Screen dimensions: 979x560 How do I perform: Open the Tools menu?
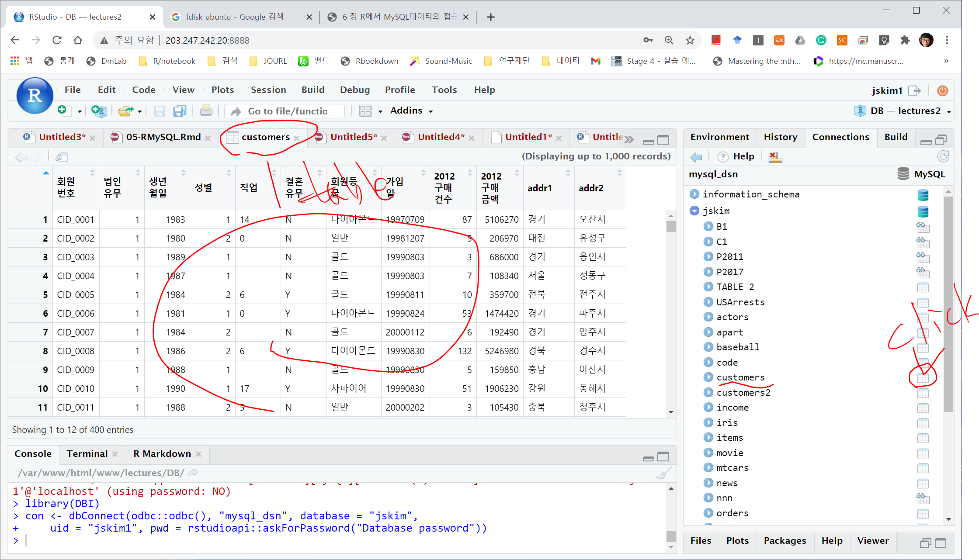coord(444,90)
